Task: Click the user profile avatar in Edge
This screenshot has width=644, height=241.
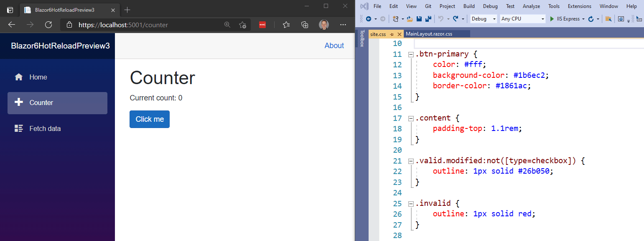Action: coord(323,25)
